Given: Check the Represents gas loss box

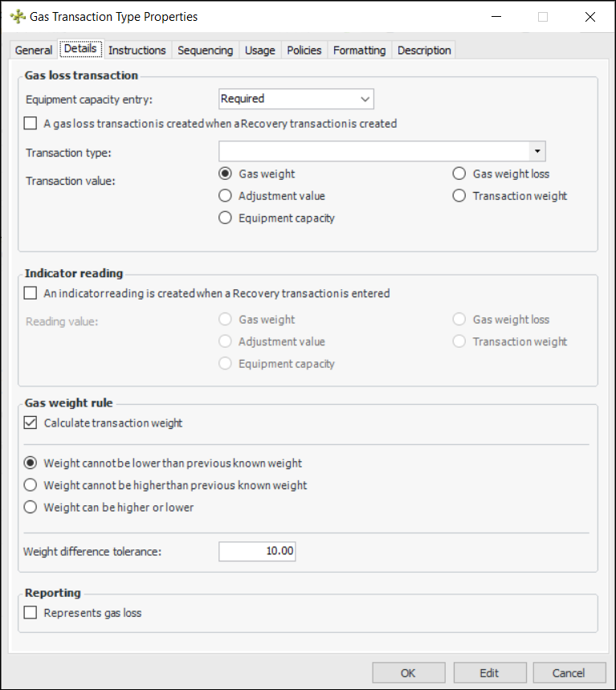Looking at the screenshot, I should tap(31, 613).
